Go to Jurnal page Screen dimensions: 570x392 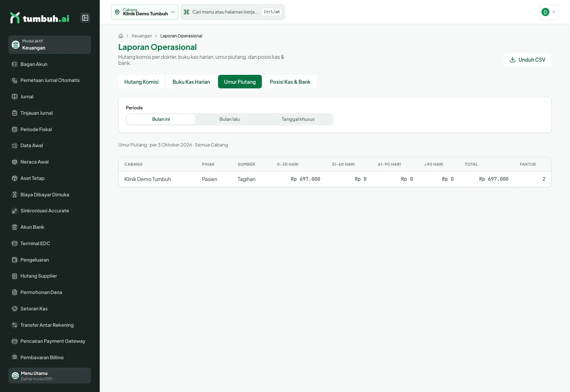pos(50,97)
